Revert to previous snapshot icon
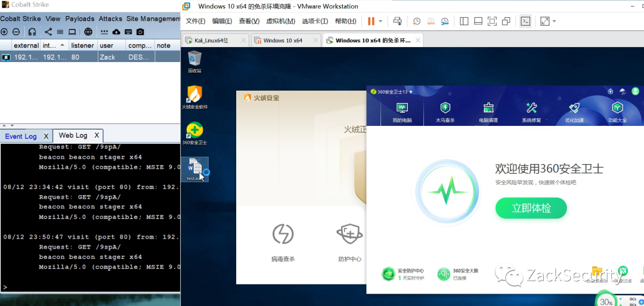This screenshot has width=644, height=306. coord(431,21)
